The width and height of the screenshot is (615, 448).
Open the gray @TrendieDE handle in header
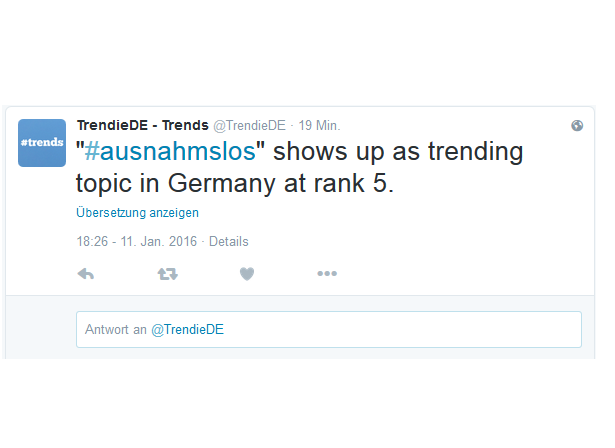[249, 126]
